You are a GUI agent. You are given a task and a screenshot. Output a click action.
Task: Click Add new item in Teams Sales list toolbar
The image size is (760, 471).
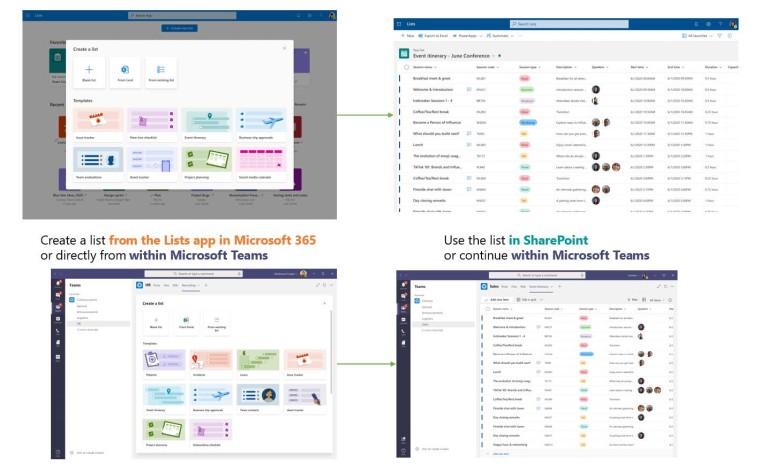click(497, 300)
